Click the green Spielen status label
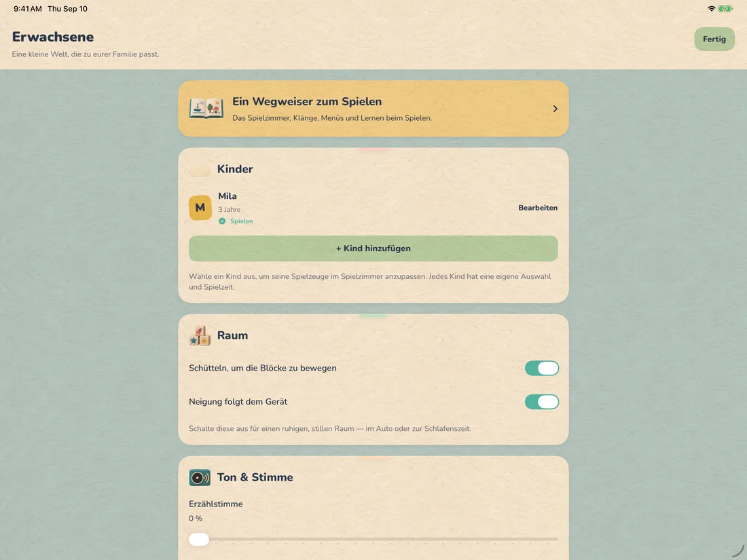747x560 pixels. pos(242,221)
